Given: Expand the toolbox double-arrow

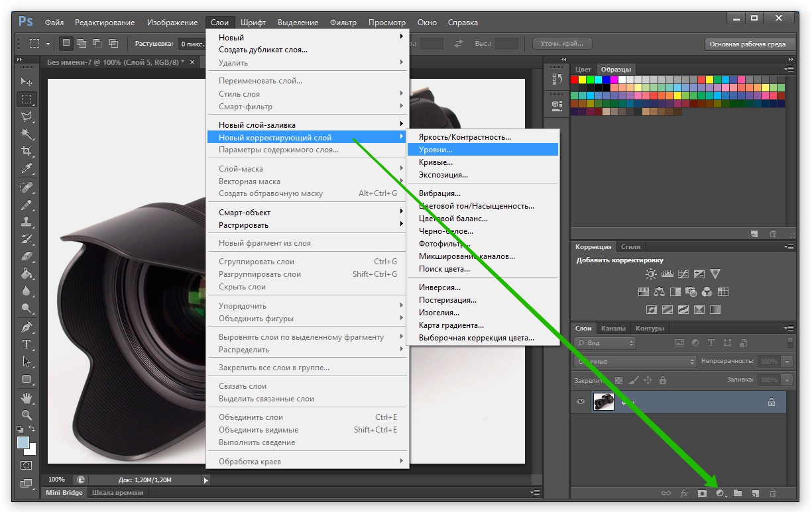Looking at the screenshot, I should pyautogui.click(x=20, y=60).
